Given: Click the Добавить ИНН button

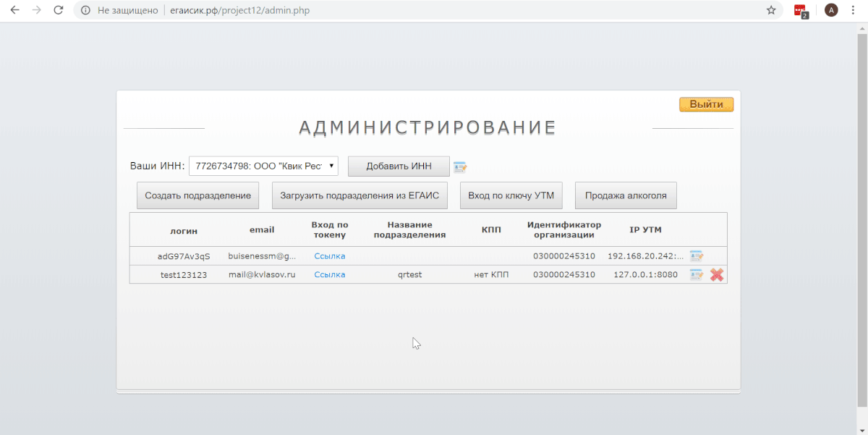Looking at the screenshot, I should 399,166.
